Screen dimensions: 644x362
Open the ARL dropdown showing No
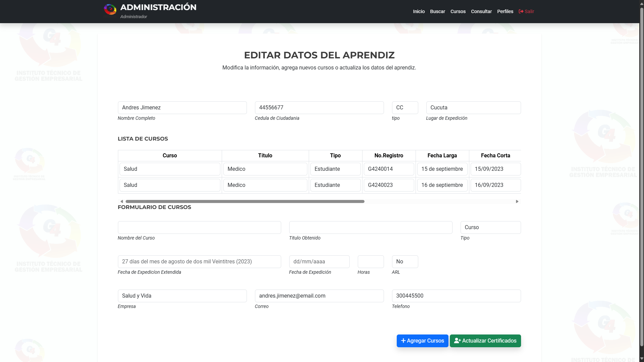405,261
